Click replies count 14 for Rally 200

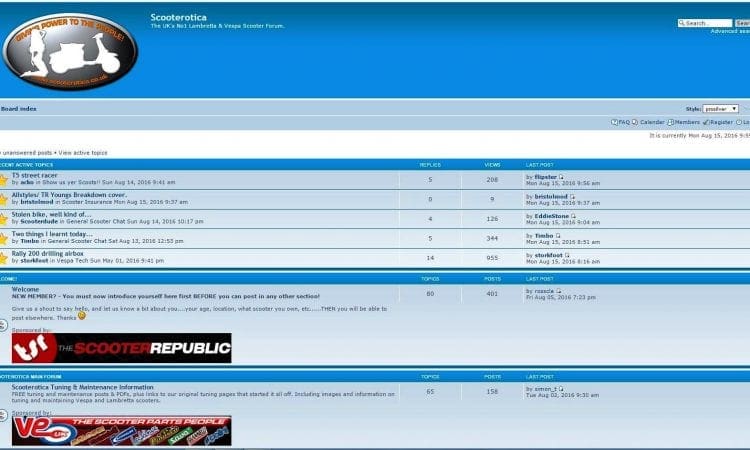tap(430, 258)
